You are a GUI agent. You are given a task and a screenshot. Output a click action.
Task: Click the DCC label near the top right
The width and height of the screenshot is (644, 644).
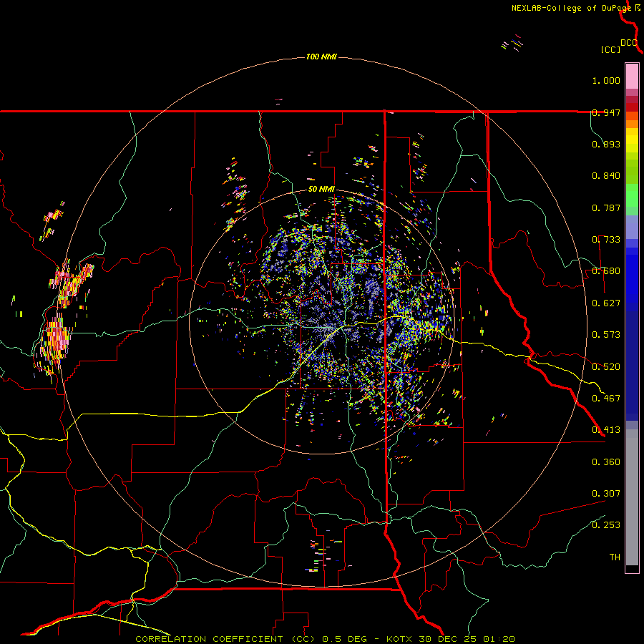pos(629,43)
